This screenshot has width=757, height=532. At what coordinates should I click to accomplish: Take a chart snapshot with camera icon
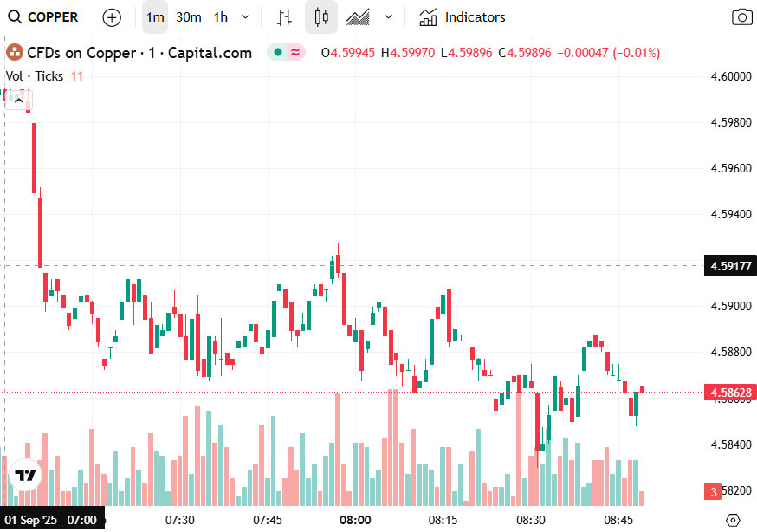741,17
